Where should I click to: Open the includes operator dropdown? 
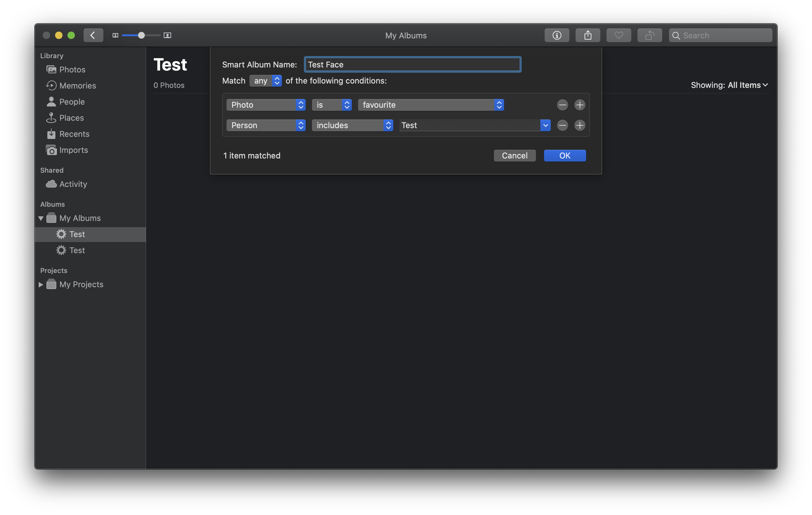point(352,125)
